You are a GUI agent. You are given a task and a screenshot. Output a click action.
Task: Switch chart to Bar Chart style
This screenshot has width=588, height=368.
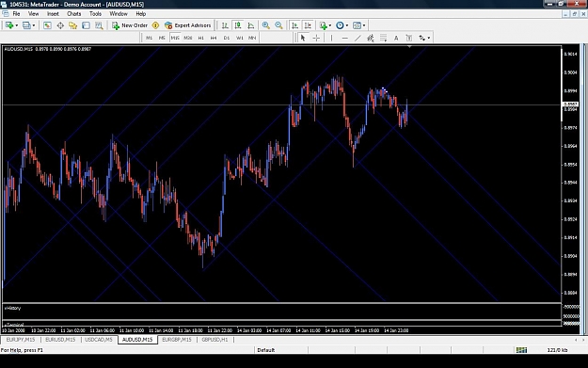[x=225, y=25]
